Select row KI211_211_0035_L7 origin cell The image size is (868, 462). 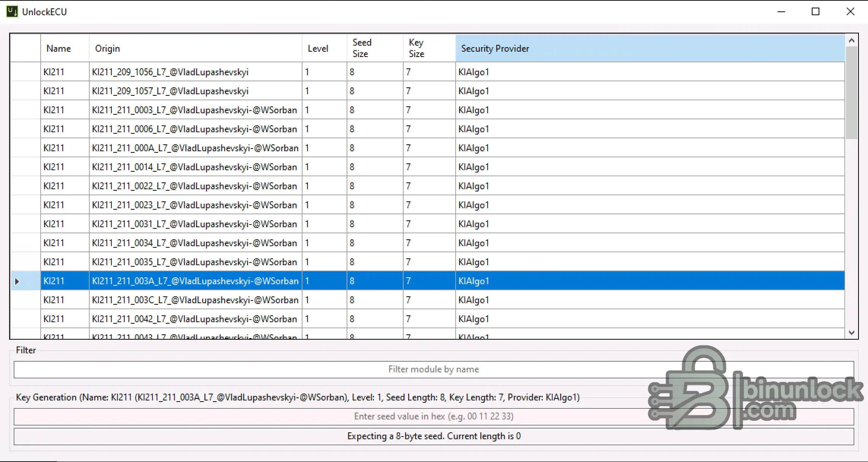coord(196,262)
